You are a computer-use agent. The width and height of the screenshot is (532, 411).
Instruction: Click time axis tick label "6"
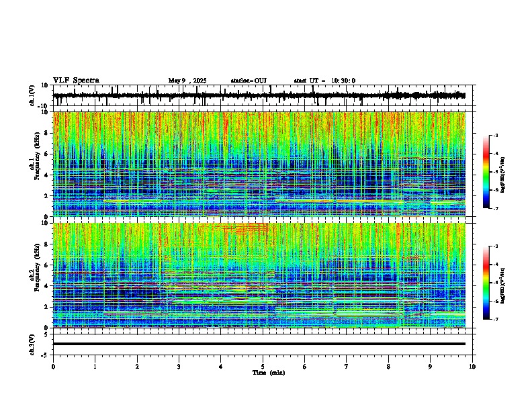point(305,367)
